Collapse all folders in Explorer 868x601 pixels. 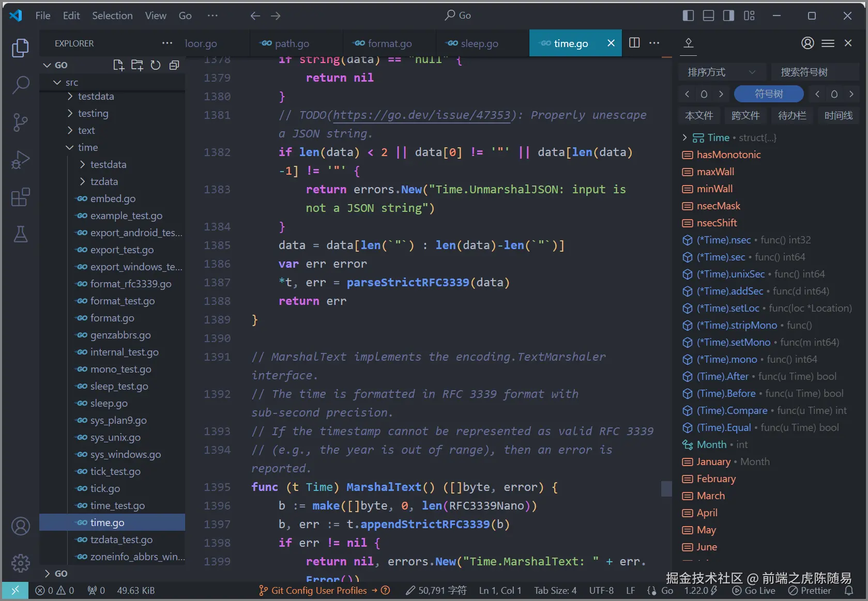click(174, 65)
